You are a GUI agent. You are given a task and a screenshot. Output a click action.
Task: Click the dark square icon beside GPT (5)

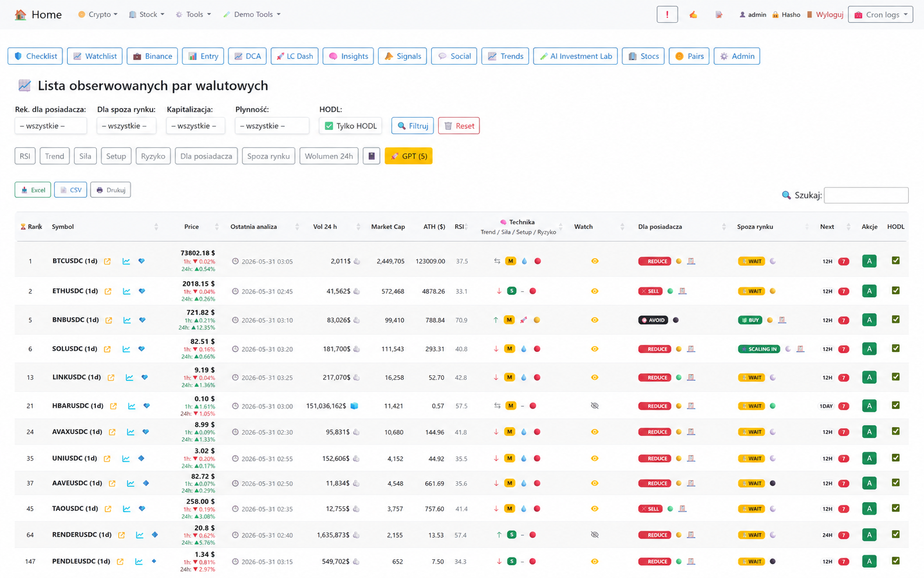pyautogui.click(x=371, y=156)
